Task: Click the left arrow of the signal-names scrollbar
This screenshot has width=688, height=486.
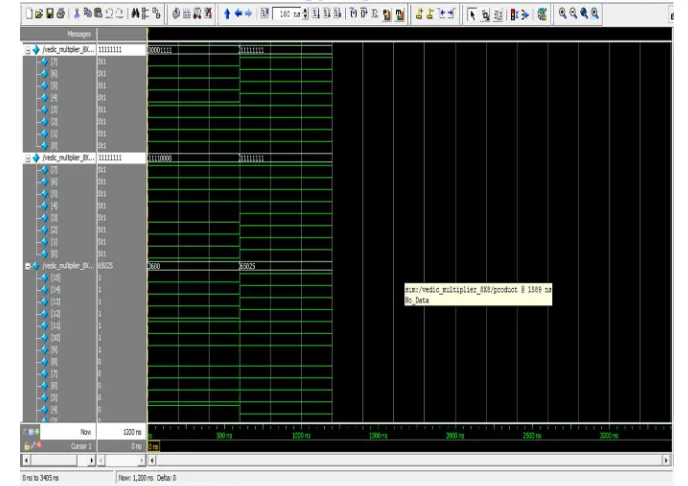Action: tap(26, 461)
